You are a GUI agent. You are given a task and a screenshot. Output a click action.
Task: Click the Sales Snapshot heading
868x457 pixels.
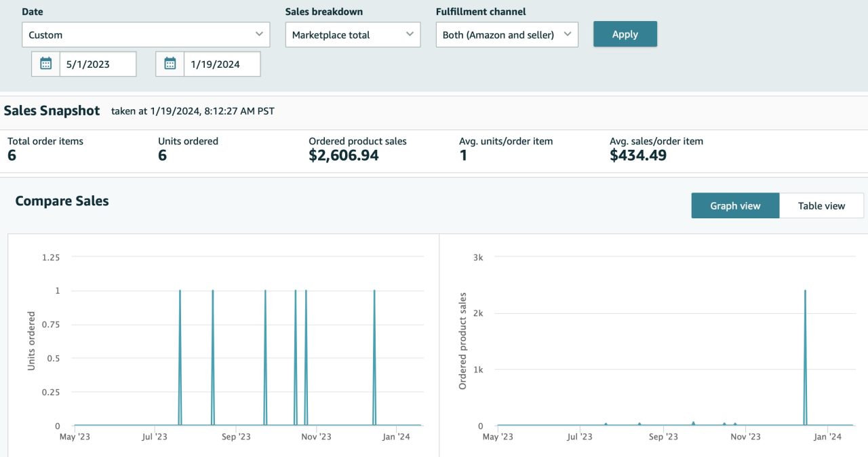[x=52, y=111]
